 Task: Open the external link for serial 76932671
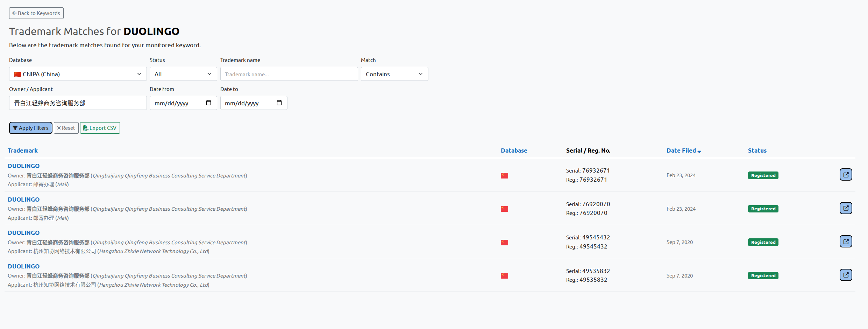(846, 174)
